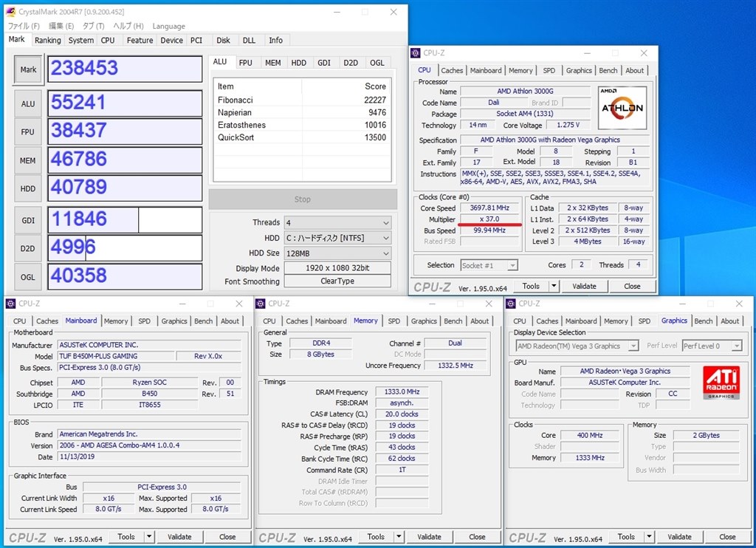The width and height of the screenshot is (756, 548).
Task: Click the Validate button in CPU-Z
Action: pyautogui.click(x=585, y=286)
